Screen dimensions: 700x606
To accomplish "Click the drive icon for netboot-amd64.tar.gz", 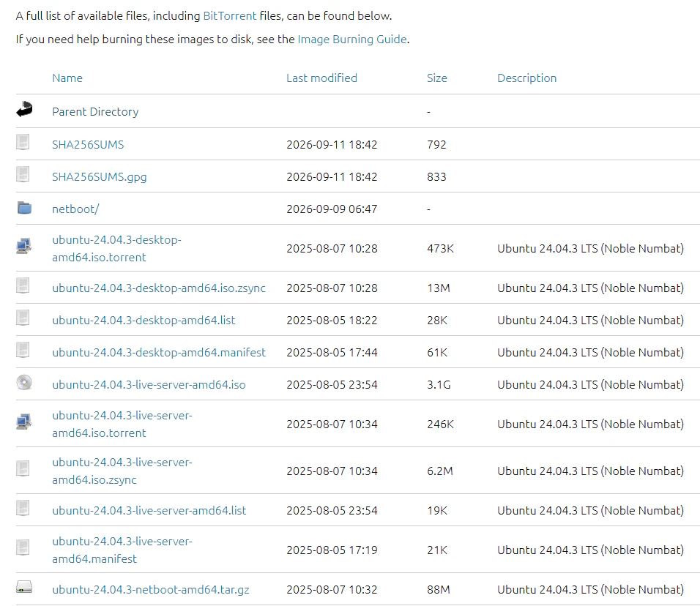I will coord(24,587).
